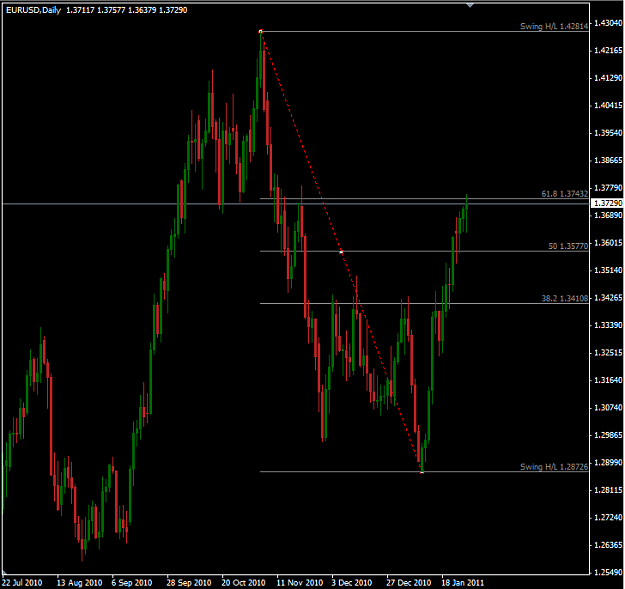Click the 1.29865 price axis label
Image resolution: width=625 pixels, height=589 pixels.
(608, 435)
